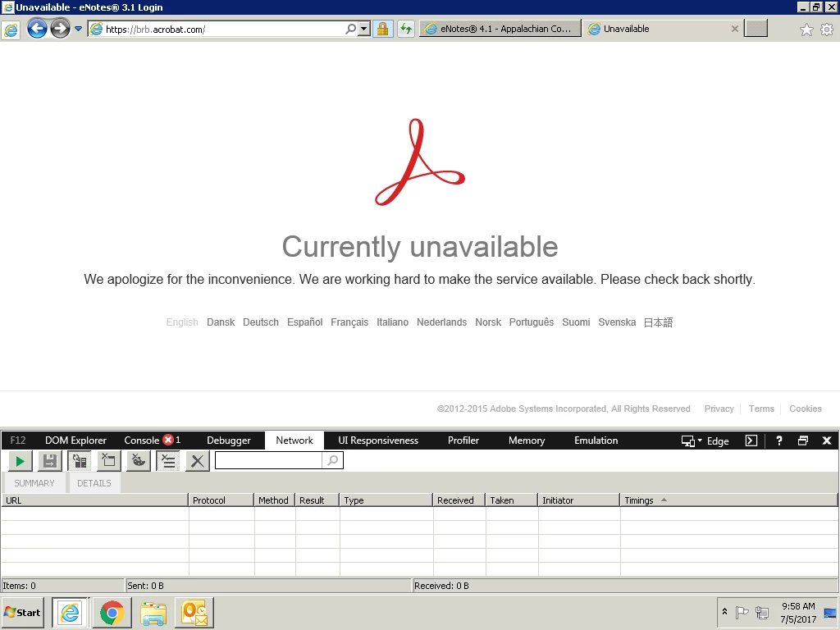Select the Network tab
Image resolution: width=840 pixels, height=630 pixels.
coord(294,441)
